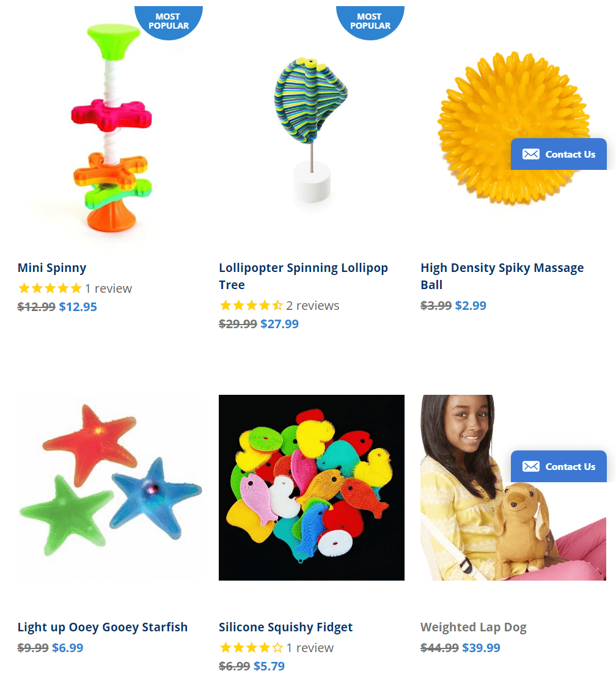Click the Most Popular badge on Lollipopter

click(370, 23)
